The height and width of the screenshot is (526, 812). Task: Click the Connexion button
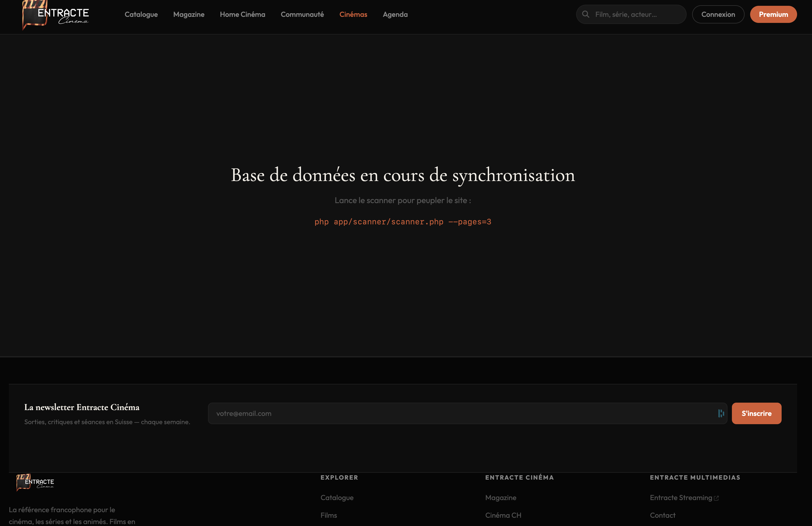[718, 14]
